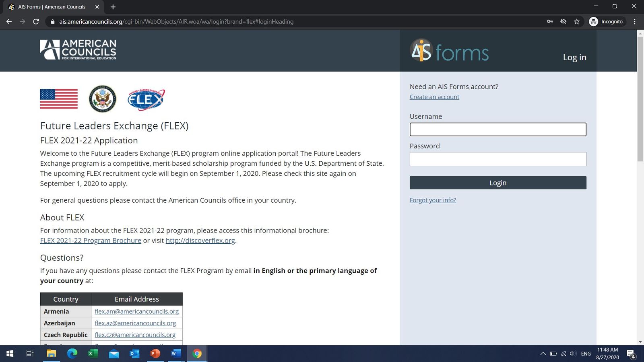Viewport: 644px width, 362px height.
Task: Click the FLEX program logo
Action: 146,99
